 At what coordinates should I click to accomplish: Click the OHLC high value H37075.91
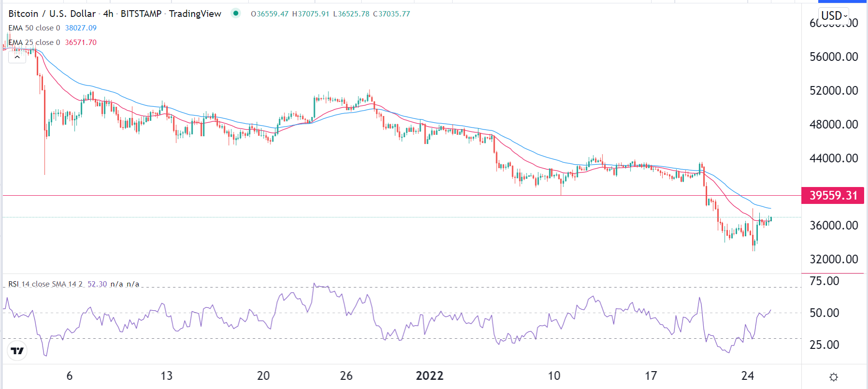coord(311,14)
